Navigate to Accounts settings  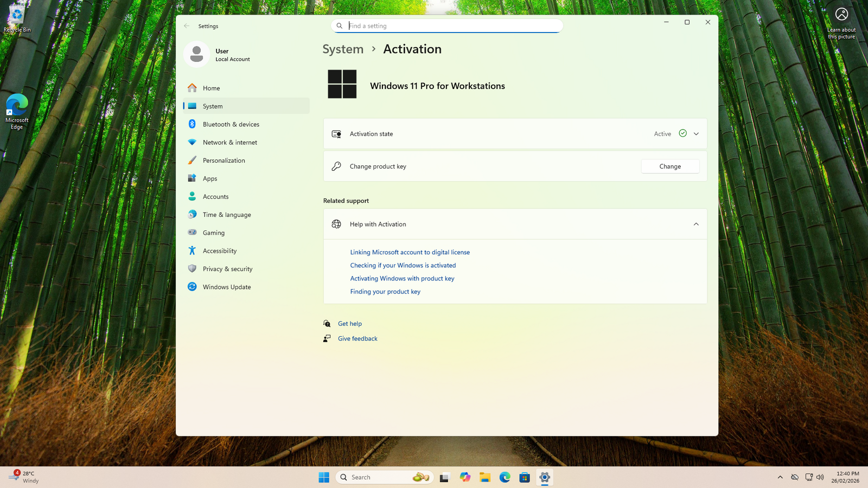(215, 197)
